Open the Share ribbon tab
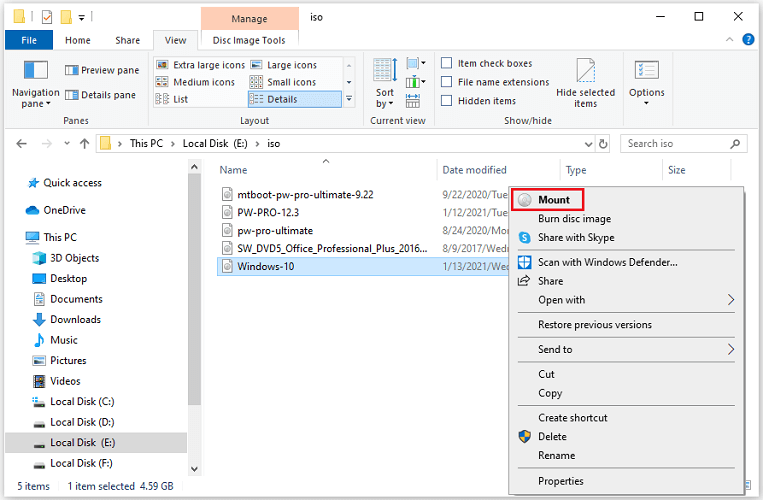 [x=127, y=40]
